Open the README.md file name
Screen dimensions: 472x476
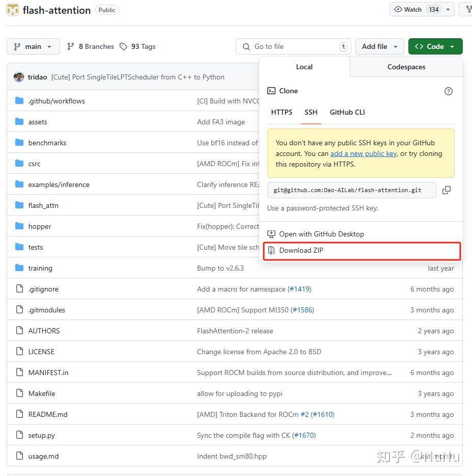tap(48, 414)
